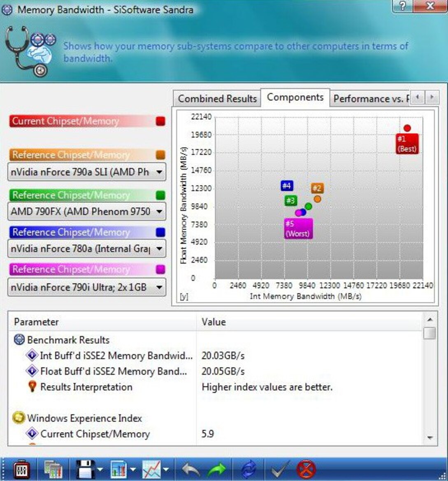Select the Components tab
The width and height of the screenshot is (448, 481).
pos(295,97)
